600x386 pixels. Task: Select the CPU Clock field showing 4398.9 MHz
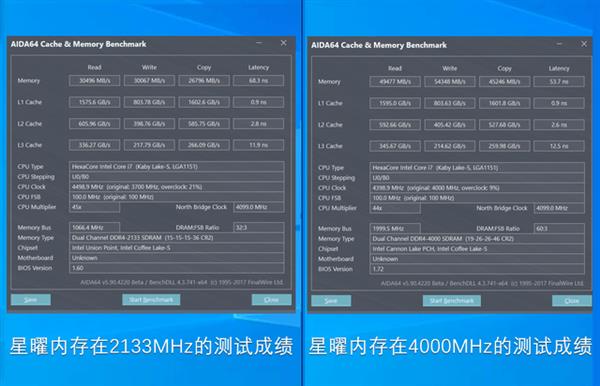pos(477,188)
